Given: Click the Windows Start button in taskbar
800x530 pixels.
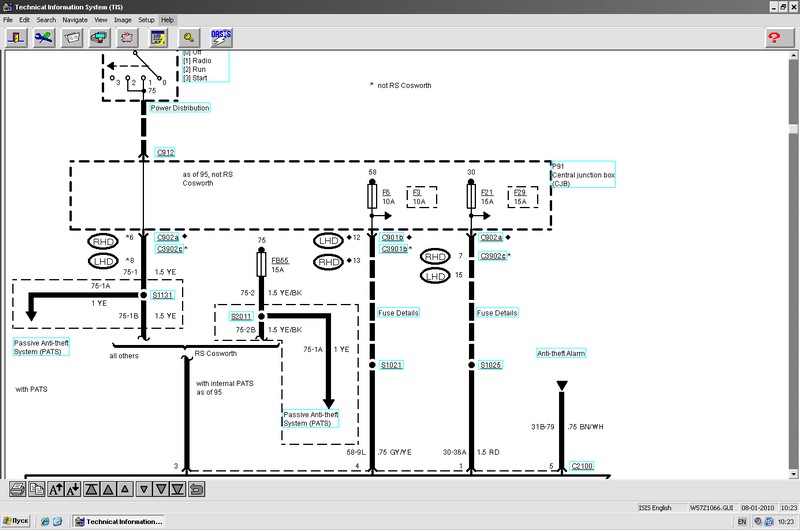Looking at the screenshot, I should coord(19,522).
